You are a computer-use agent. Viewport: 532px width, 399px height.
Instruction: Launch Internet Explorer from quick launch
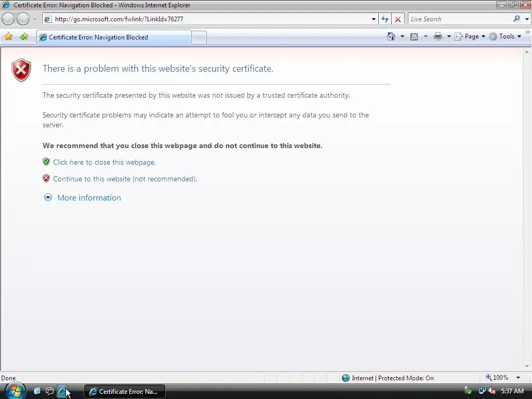pos(62,391)
